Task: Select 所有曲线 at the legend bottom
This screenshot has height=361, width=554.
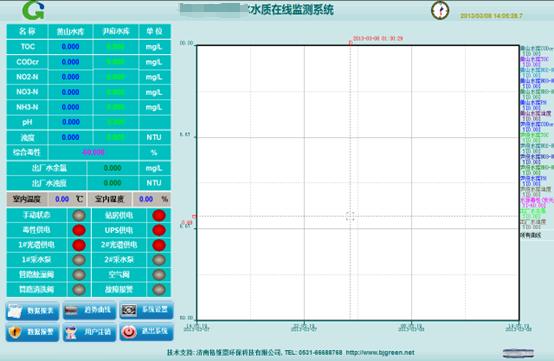Action: pyautogui.click(x=531, y=235)
